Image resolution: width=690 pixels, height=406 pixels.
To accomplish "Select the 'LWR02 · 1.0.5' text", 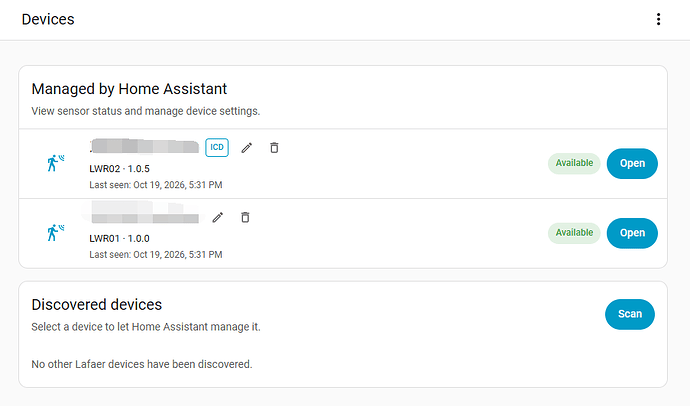I will [x=119, y=169].
